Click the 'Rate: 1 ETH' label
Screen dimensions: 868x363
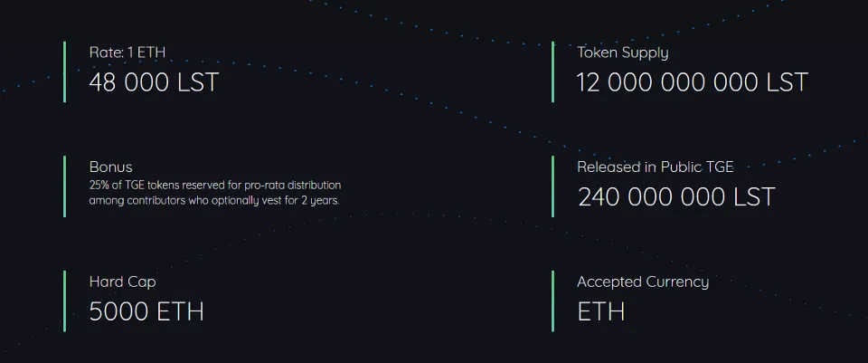click(127, 53)
